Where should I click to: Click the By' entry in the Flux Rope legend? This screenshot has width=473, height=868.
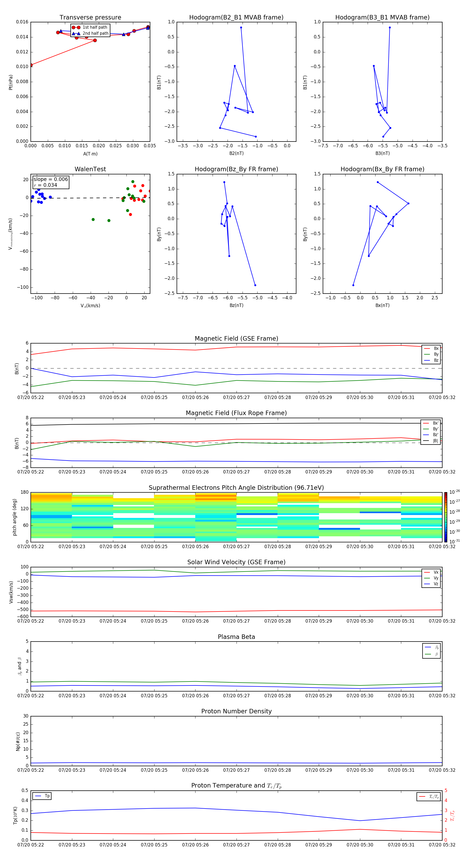[431, 429]
